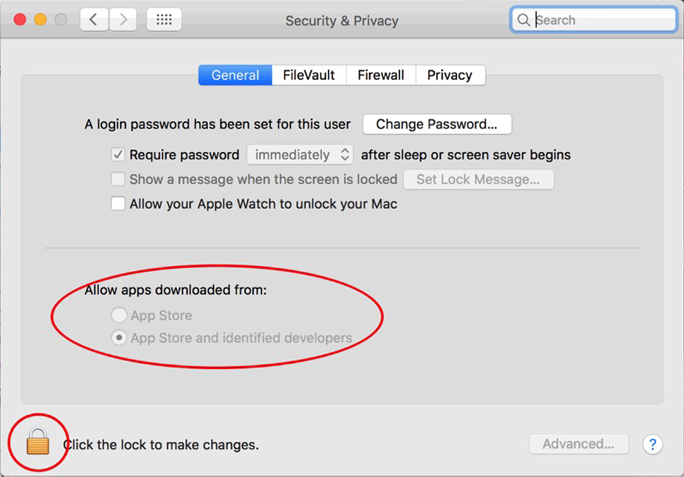Select the App Store radio button
Screen dimensions: 684x477
coord(119,315)
